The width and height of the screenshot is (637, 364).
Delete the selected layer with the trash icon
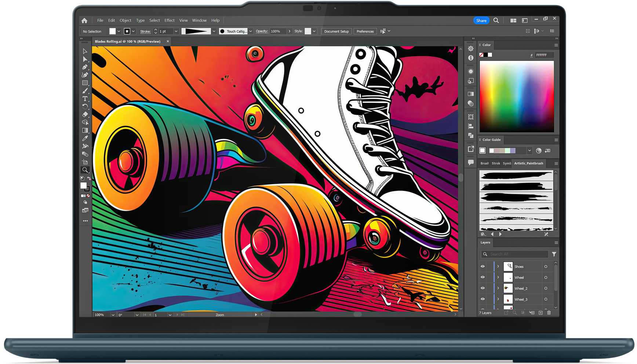[549, 313]
